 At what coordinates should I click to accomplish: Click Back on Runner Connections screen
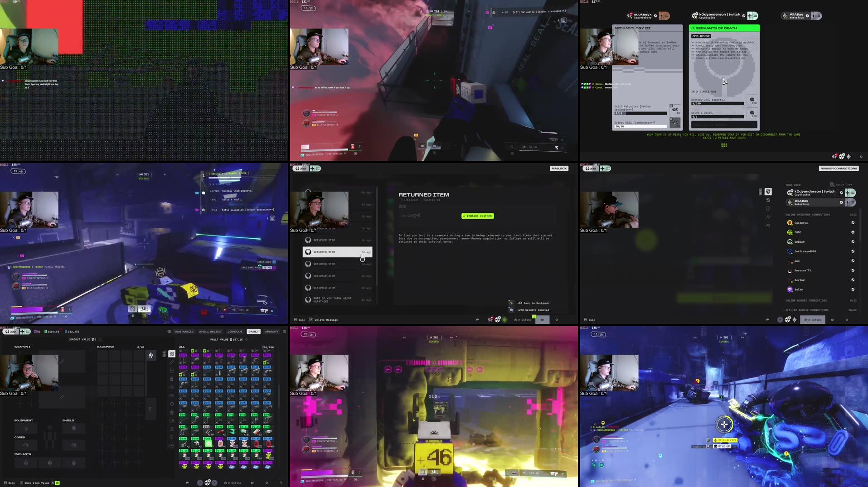(590, 320)
